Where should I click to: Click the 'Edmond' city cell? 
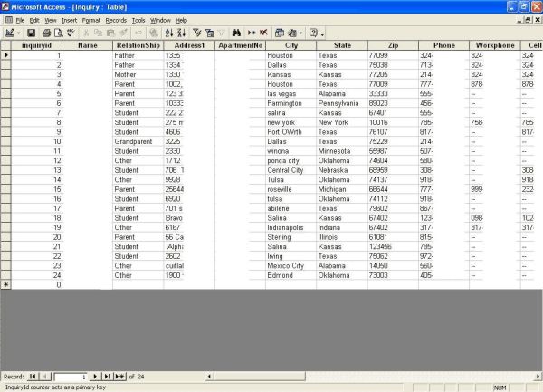coord(291,275)
